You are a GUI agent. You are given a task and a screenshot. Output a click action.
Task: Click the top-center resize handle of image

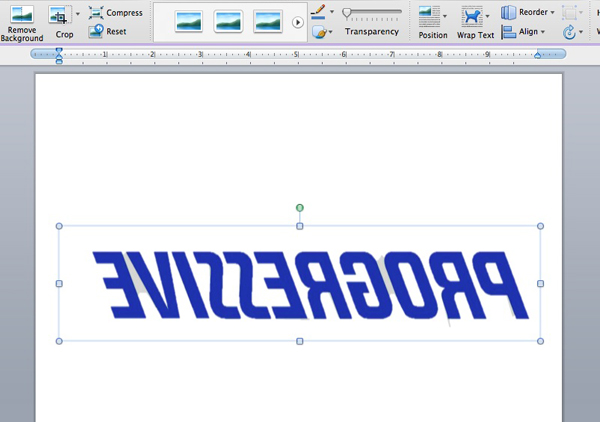[300, 226]
